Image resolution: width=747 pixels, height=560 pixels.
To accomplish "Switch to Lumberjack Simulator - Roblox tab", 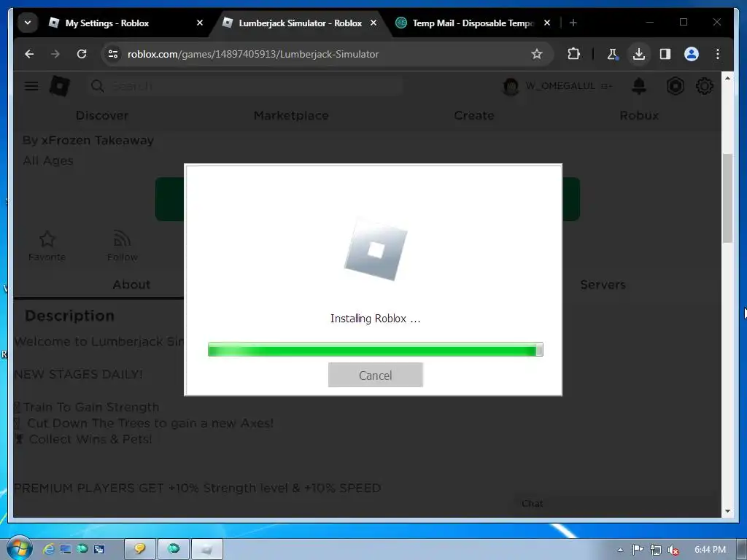I will coord(300,23).
